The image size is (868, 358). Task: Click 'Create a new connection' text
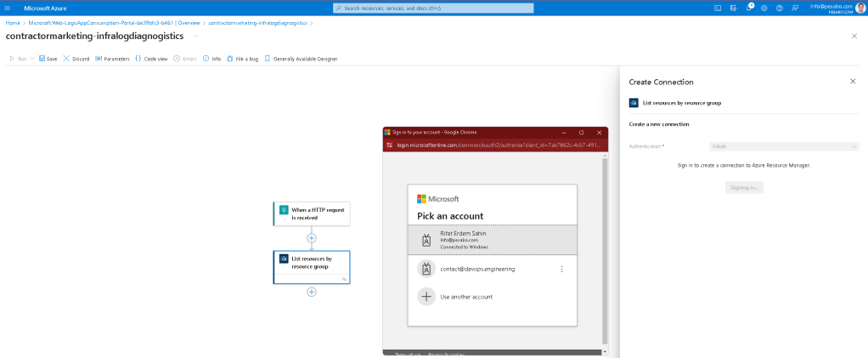click(659, 124)
